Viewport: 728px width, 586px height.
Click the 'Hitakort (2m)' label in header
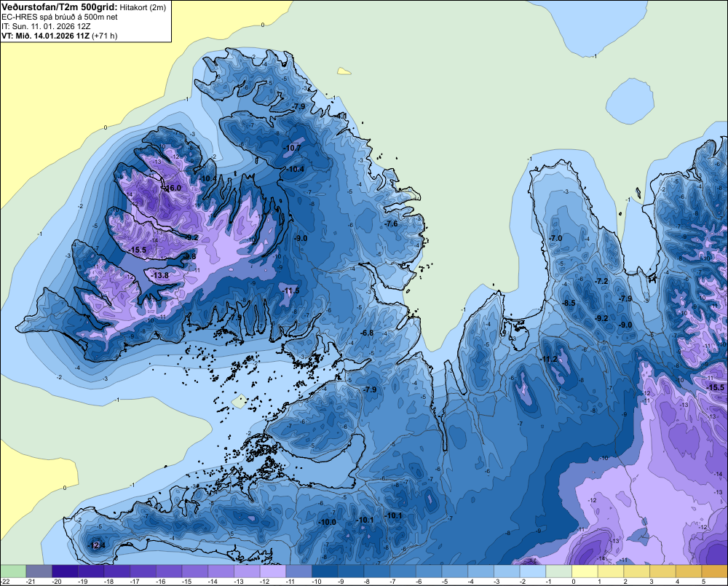click(143, 7)
